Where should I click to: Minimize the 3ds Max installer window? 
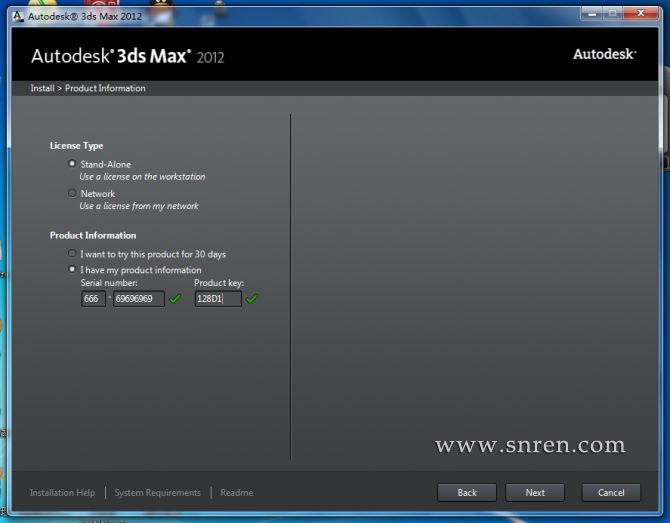[x=592, y=14]
